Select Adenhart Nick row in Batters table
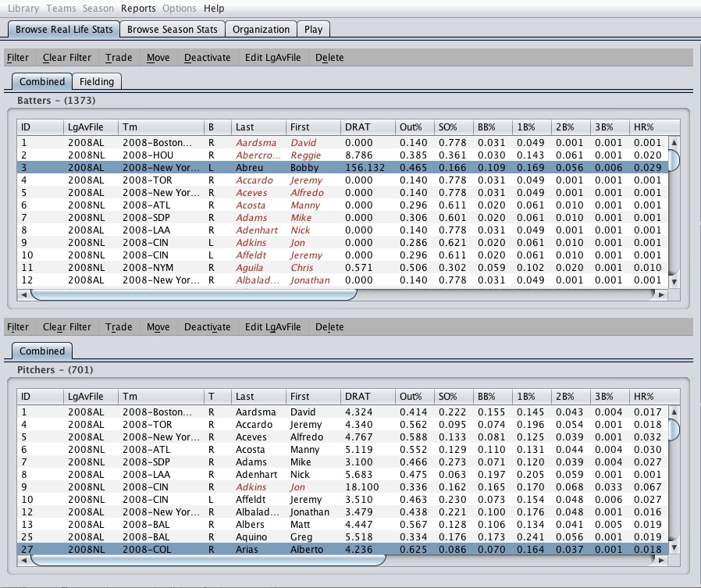The width and height of the screenshot is (701, 588). [343, 230]
